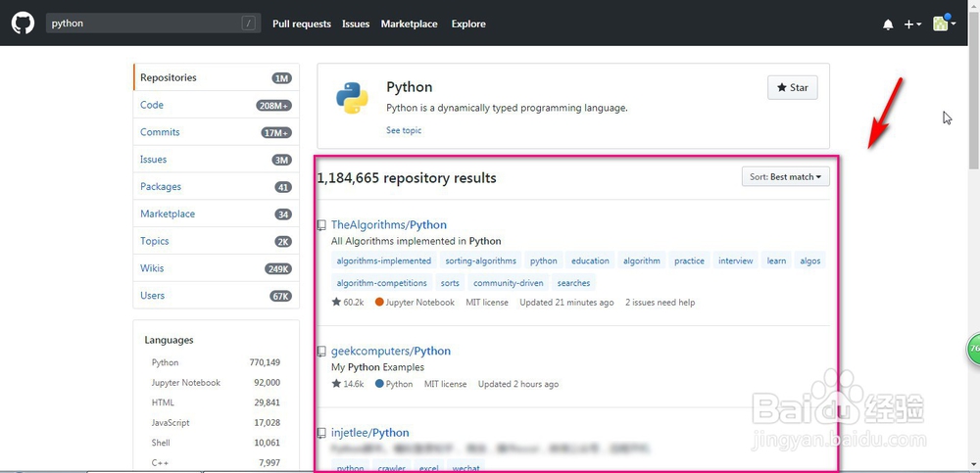Screen dimensions: 980x473
Task: Click the community-driven topic tag
Action: (508, 283)
